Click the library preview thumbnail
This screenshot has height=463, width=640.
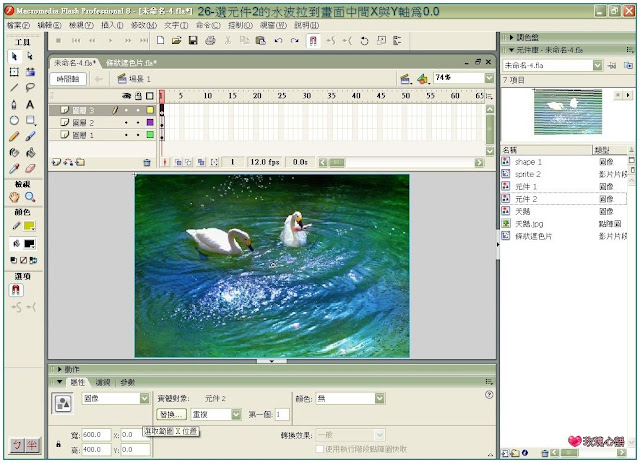(568, 112)
